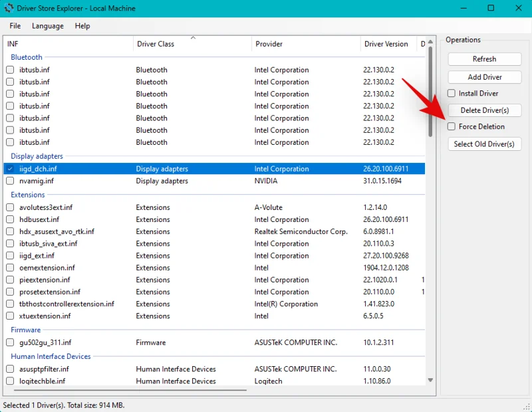Click the Add Driver button
Image resolution: width=532 pixels, height=412 pixels.
484,76
